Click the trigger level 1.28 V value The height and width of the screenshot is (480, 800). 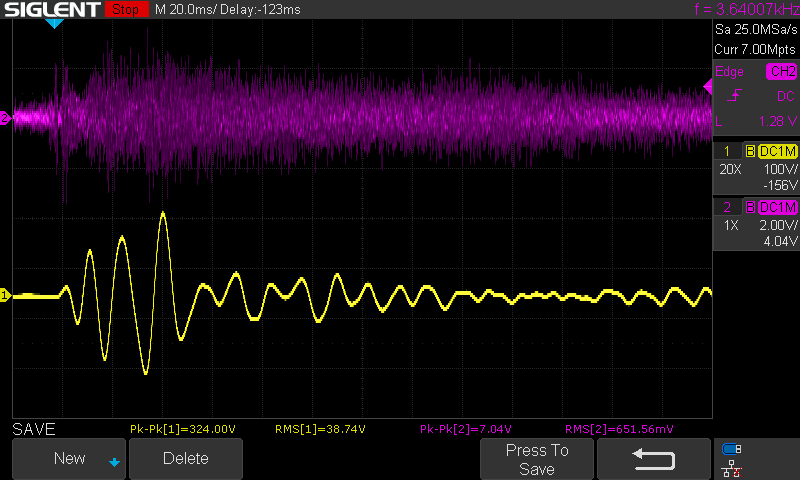click(x=778, y=121)
